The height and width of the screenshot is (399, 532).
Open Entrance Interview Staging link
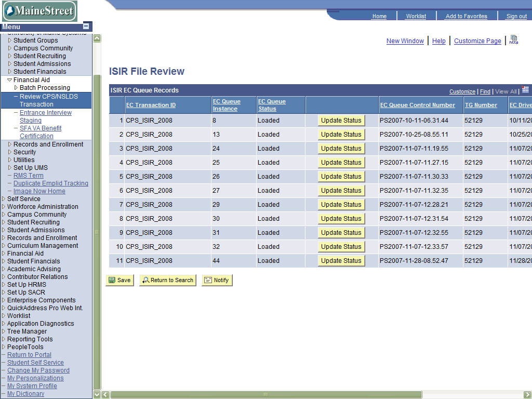click(46, 116)
